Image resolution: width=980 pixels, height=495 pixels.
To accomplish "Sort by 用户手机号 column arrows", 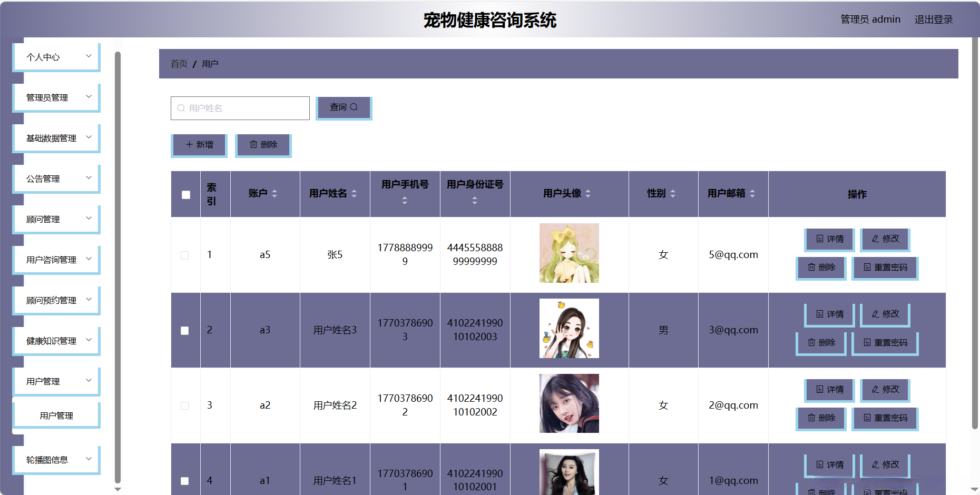I will tap(405, 200).
